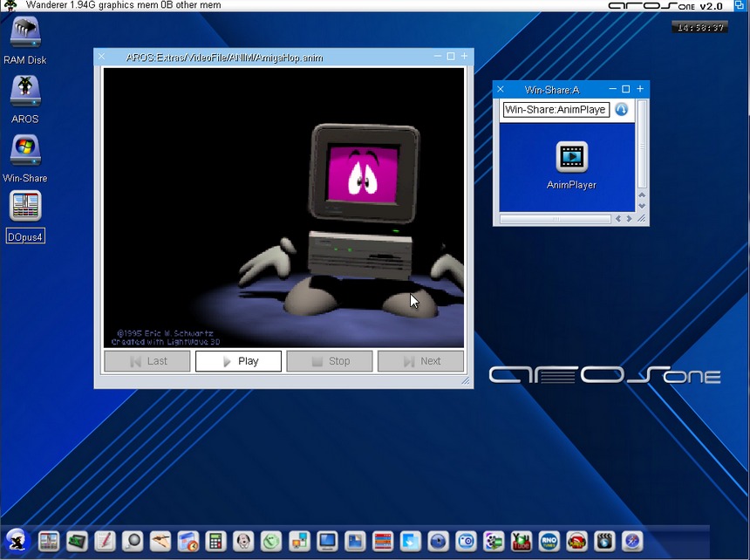Open the AROS drive desktop icon

pos(24,92)
